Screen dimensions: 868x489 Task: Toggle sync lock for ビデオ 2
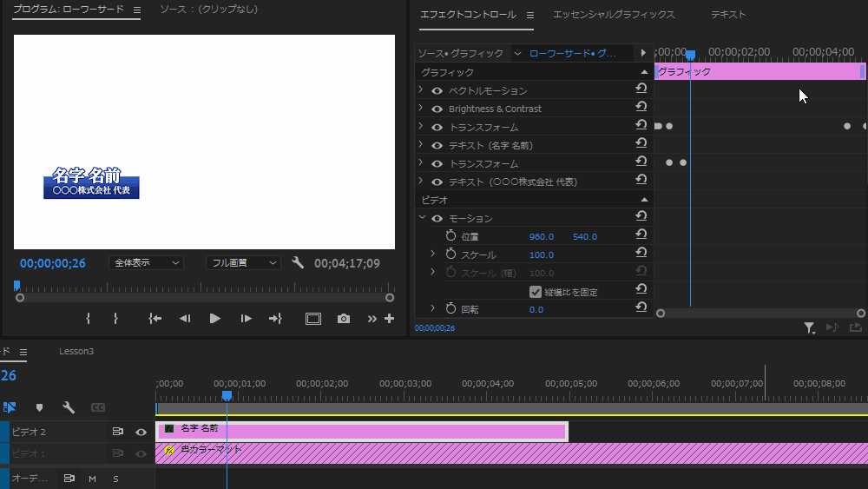[x=118, y=432]
